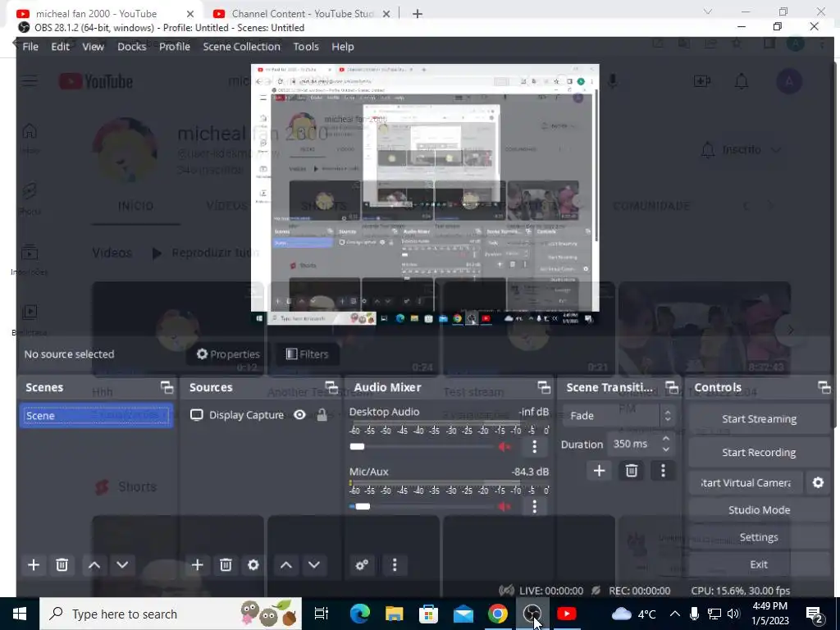Toggle Display Capture visibility eye
The width and height of the screenshot is (840, 630).
[x=299, y=415]
